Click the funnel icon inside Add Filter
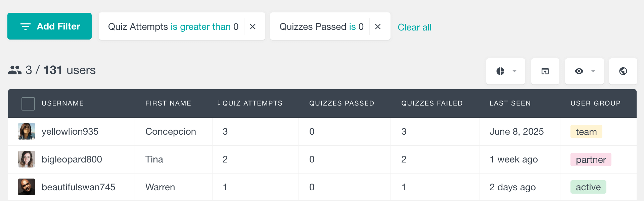This screenshot has height=201, width=644. pos(25,26)
